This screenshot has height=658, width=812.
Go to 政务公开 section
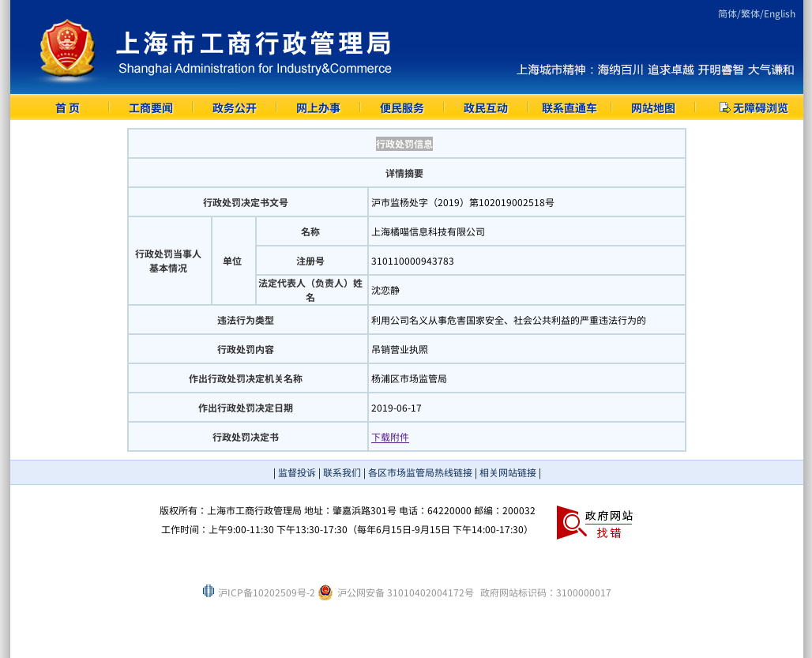pos(234,108)
